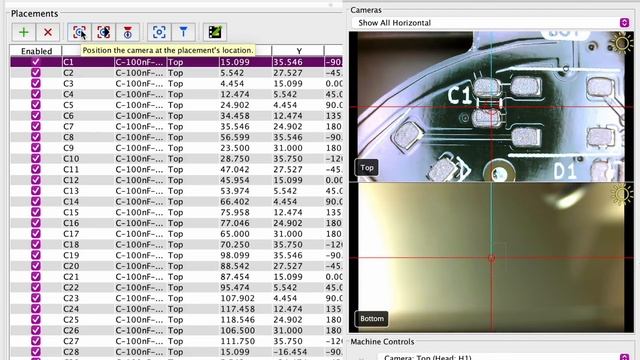This screenshot has height=360, width=640.
Task: Capture nozzle tool location for the placement
Action: [x=183, y=32]
